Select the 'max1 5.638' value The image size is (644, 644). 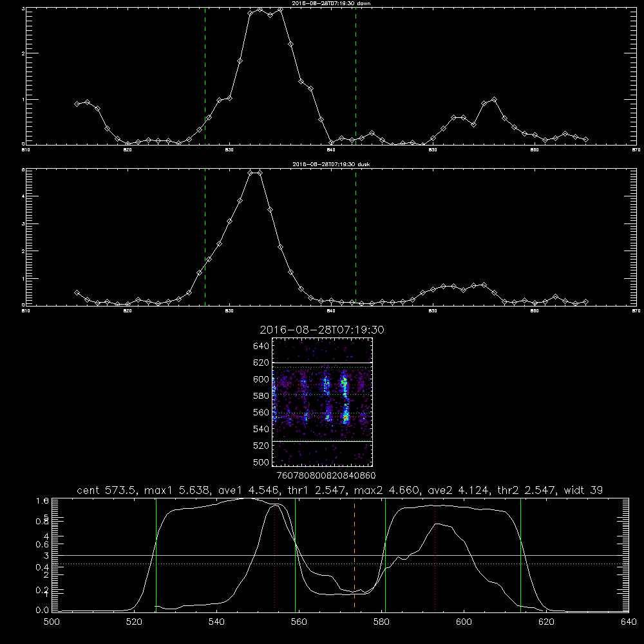(177, 490)
